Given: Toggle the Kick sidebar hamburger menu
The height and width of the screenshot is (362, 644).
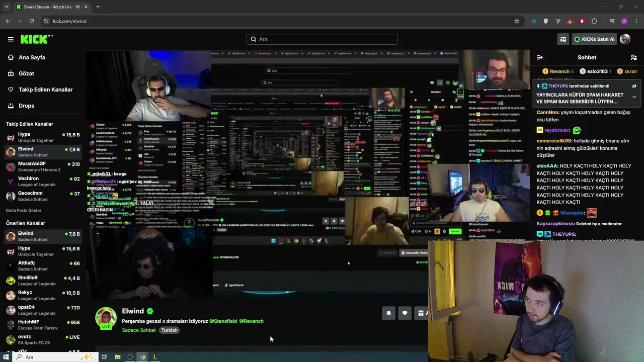Looking at the screenshot, I should point(11,39).
